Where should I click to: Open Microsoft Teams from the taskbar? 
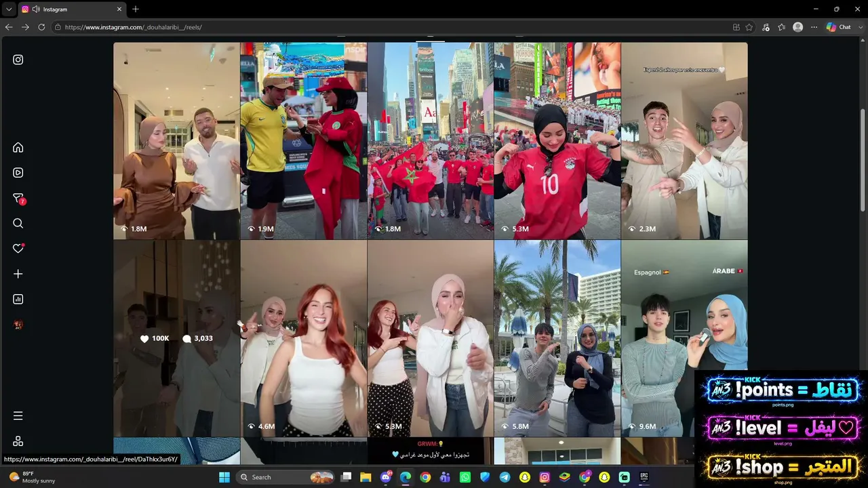coord(445,477)
